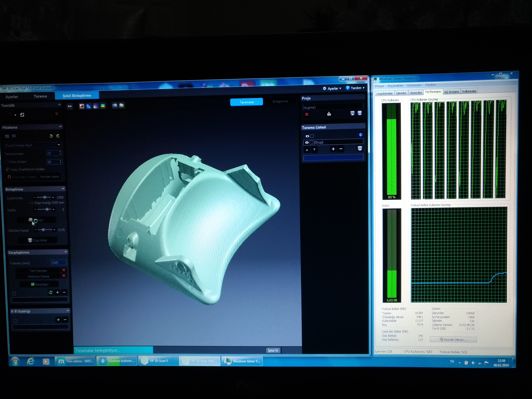Open the Yardım help dropdown in HP 3D Scan
The image size is (532, 399).
coord(355,88)
